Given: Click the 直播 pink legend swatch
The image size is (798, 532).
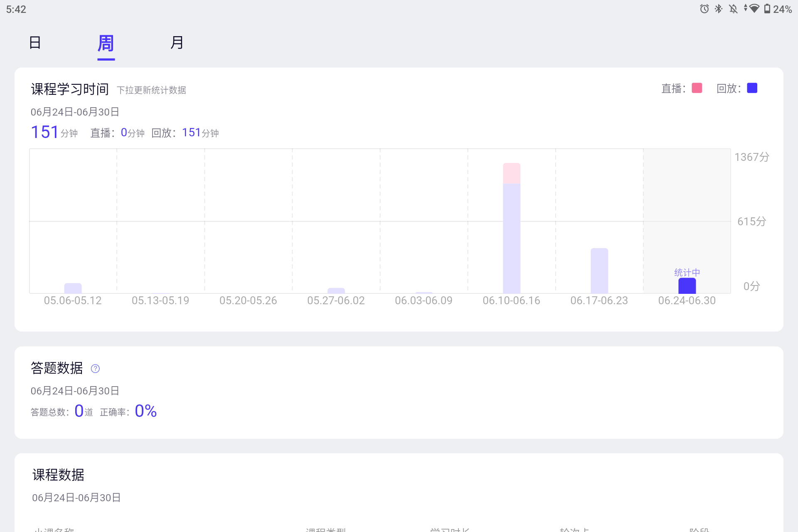Looking at the screenshot, I should point(697,88).
